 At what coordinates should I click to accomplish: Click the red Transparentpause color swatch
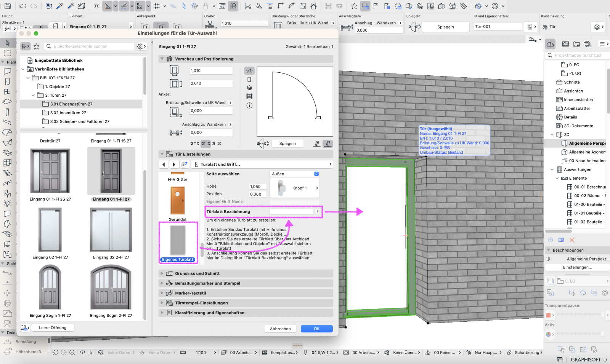click(549, 315)
